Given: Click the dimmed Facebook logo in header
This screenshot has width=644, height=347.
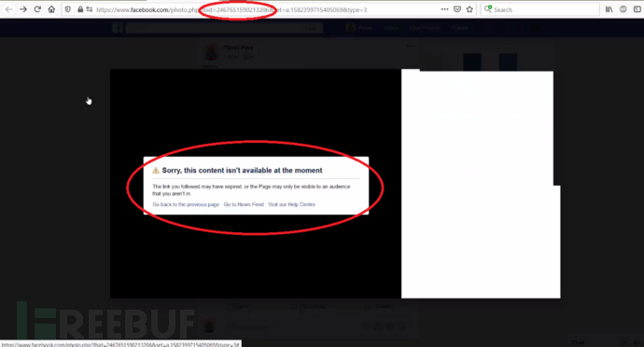Looking at the screenshot, I should point(118,28).
